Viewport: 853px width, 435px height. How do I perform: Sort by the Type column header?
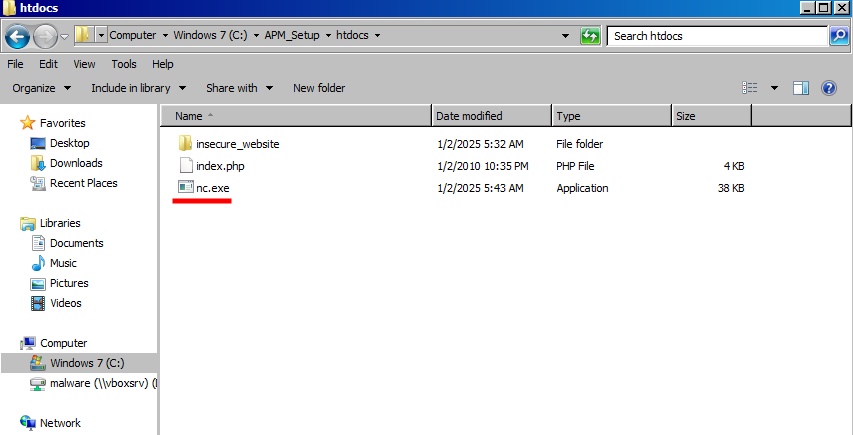pos(612,116)
